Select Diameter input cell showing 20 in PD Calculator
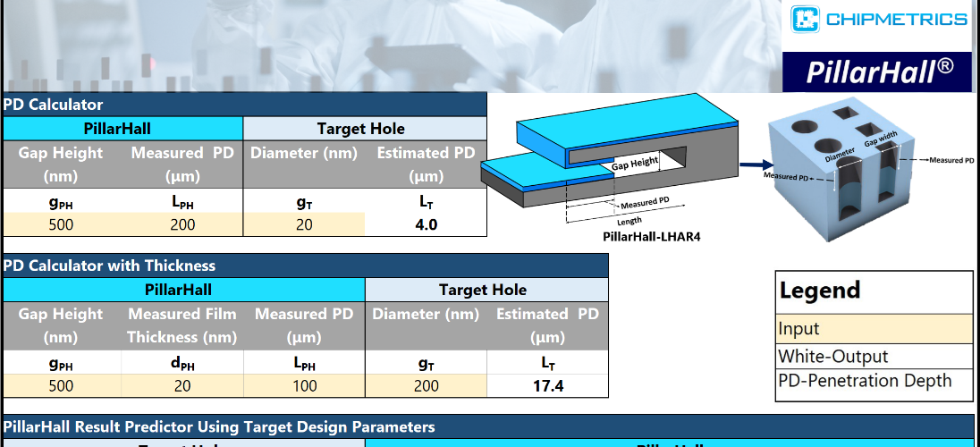 304,224
